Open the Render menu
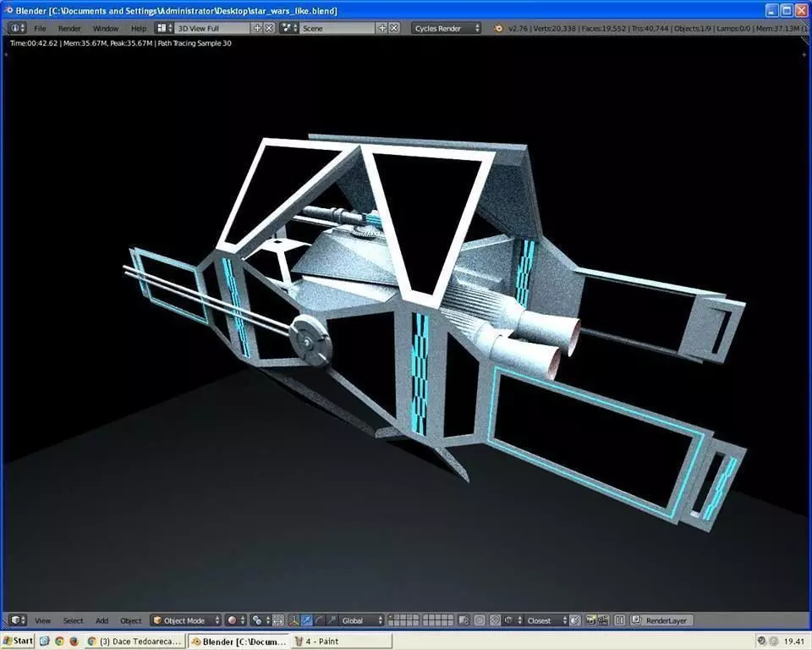Image resolution: width=812 pixels, height=650 pixels. (x=69, y=29)
